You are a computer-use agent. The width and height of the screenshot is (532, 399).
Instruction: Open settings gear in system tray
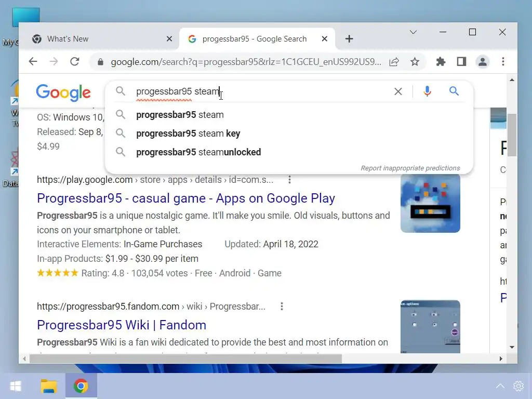tap(518, 386)
